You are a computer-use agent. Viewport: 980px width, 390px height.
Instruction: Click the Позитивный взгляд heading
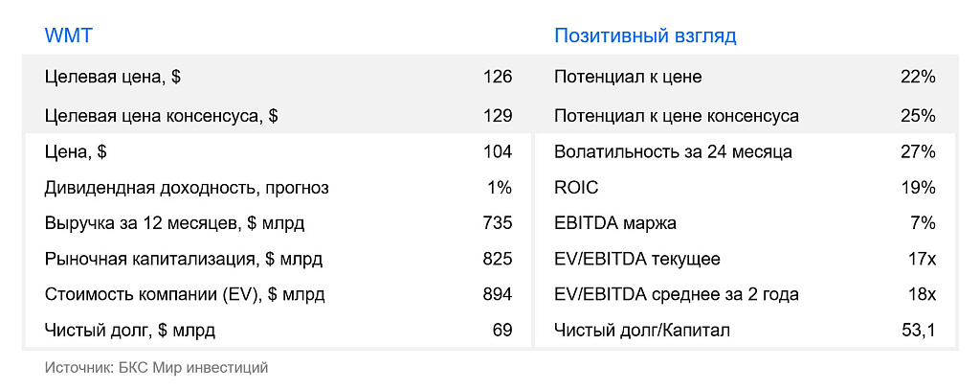point(645,36)
